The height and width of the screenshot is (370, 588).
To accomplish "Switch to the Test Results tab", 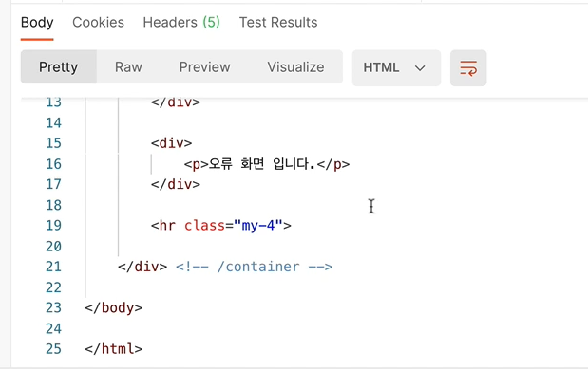I will point(278,23).
